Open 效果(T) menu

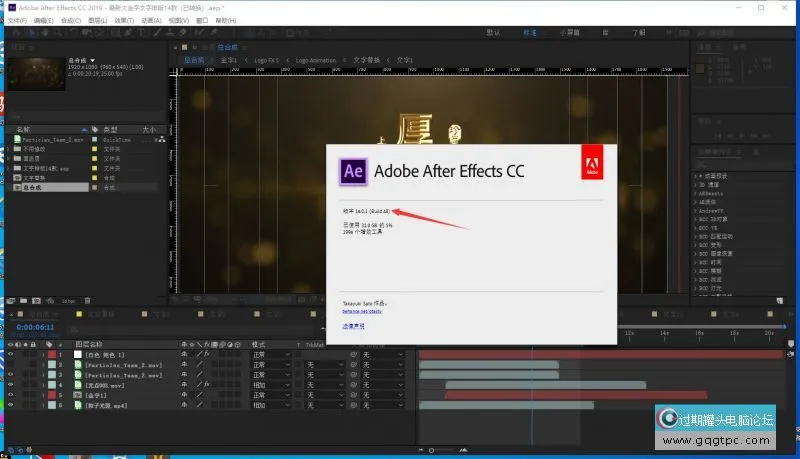(x=124, y=20)
